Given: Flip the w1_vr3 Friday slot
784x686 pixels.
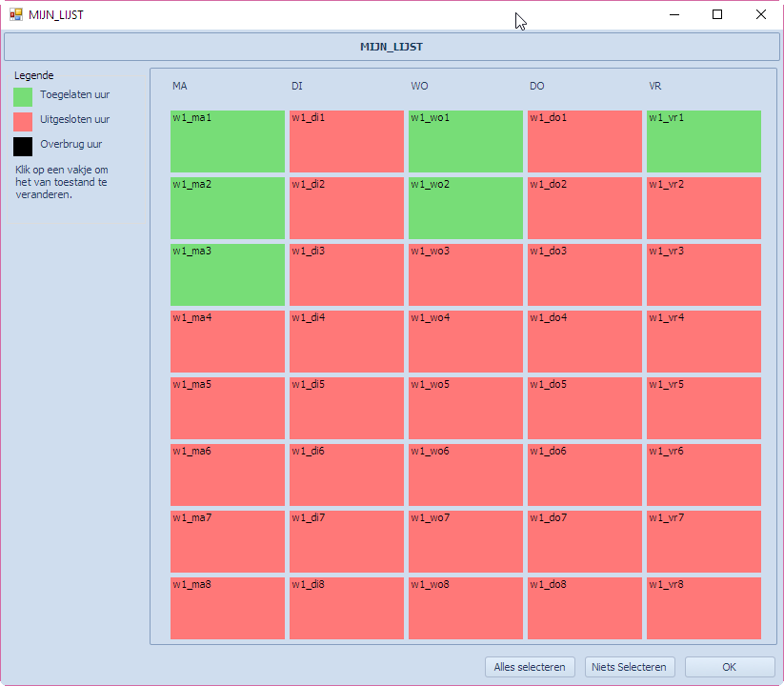Looking at the screenshot, I should click(704, 274).
